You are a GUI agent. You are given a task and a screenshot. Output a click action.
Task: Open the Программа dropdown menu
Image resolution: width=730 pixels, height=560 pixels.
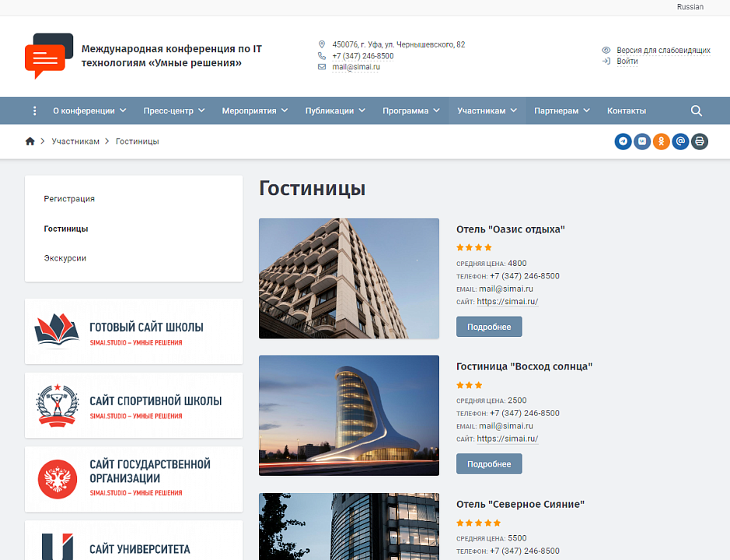click(x=411, y=111)
